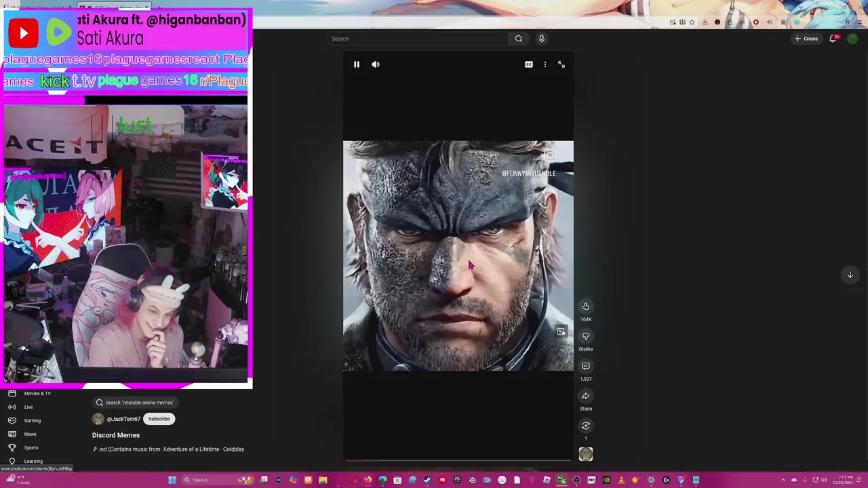Viewport: 868px width, 488px height.
Task: Open the browser extensions puzzle icon
Action: click(730, 22)
